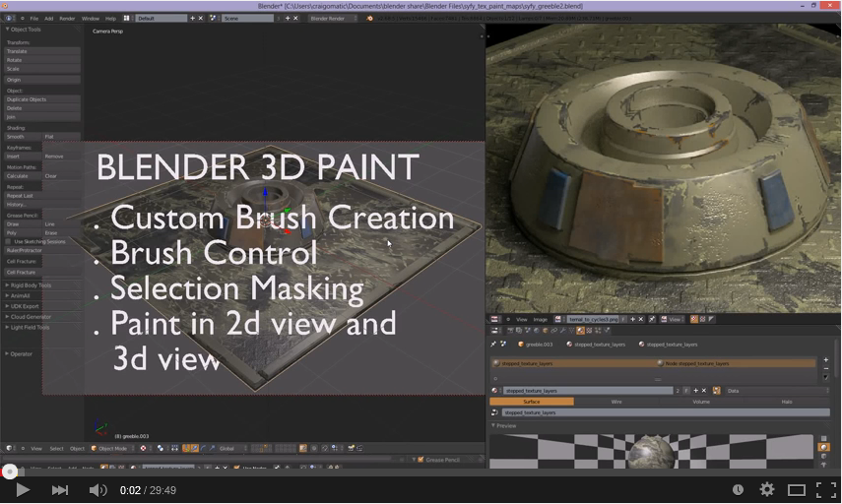Click the Duplicate Objects button

42,99
